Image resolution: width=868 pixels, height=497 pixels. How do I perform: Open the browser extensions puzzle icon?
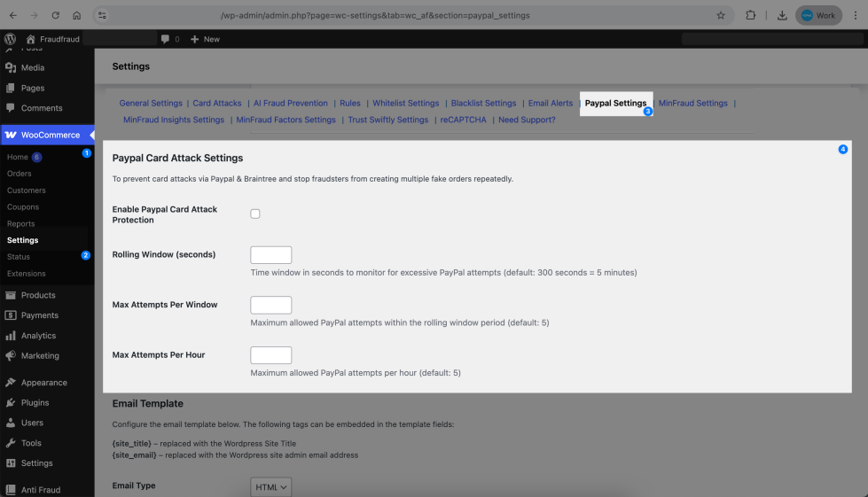pos(750,15)
